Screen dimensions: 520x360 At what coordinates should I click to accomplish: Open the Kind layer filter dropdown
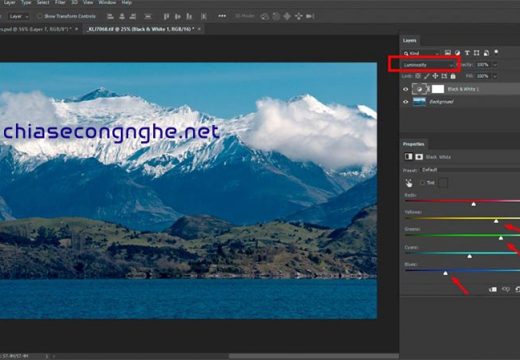422,53
